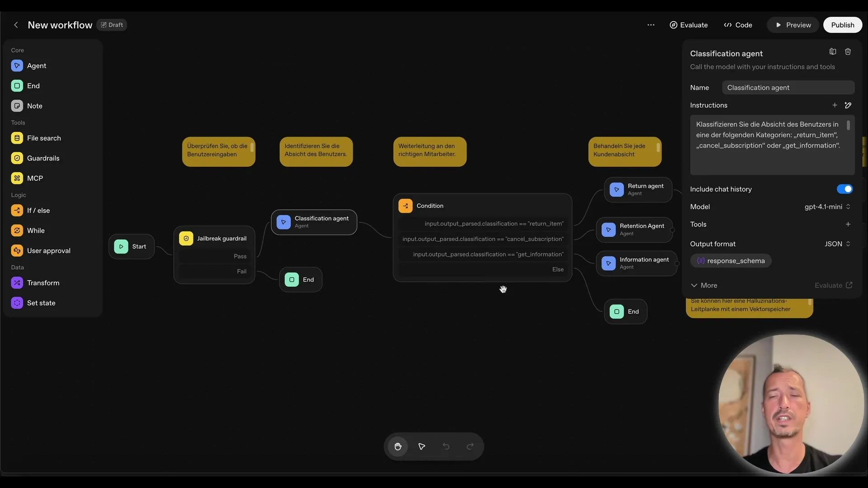The height and width of the screenshot is (488, 868).
Task: Delete the Classification agent node
Action: pos(848,52)
